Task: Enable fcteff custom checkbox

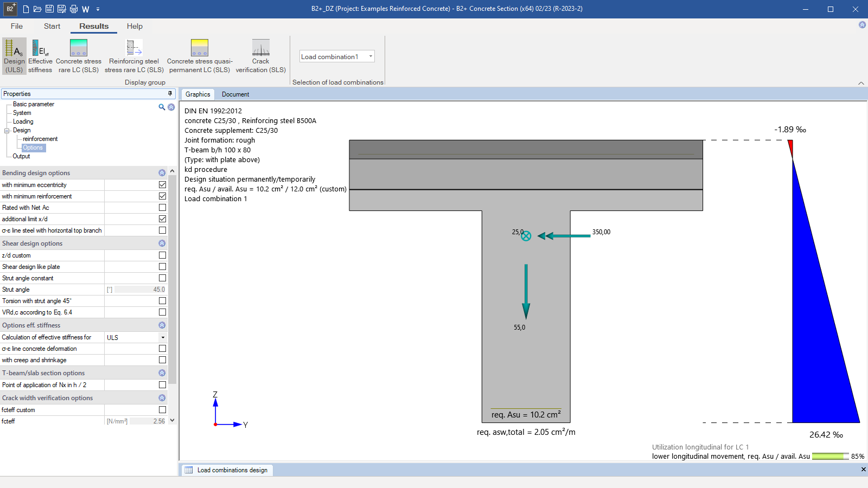Action: (x=162, y=410)
